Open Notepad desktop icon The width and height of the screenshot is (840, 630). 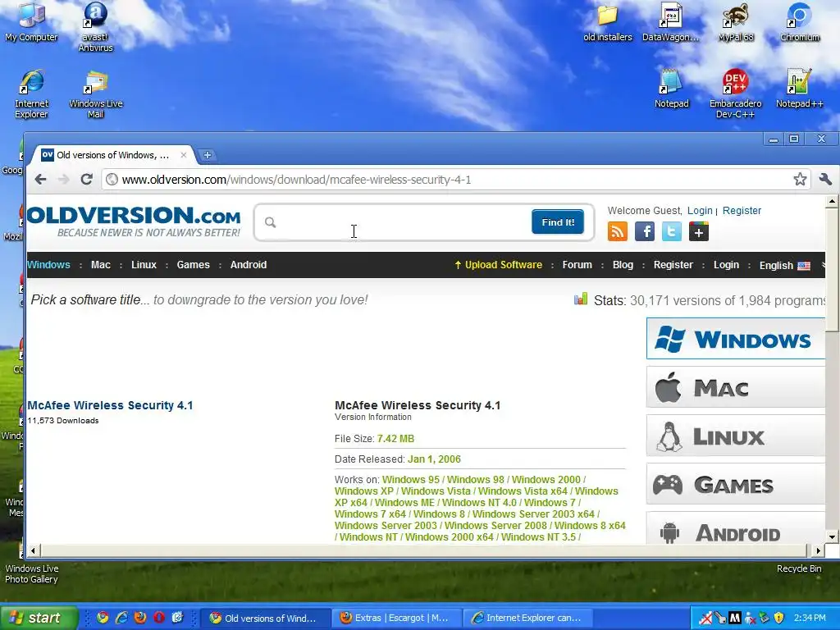[x=671, y=89]
